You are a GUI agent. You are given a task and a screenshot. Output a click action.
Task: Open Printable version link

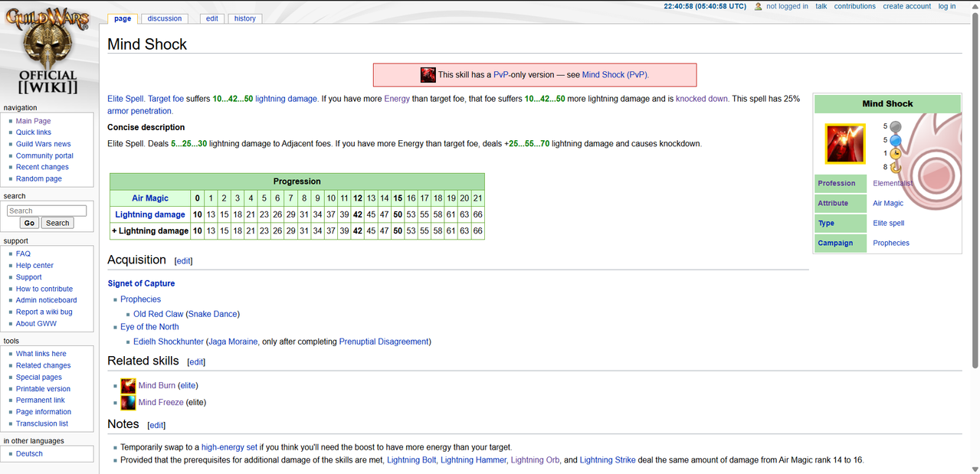pyautogui.click(x=43, y=388)
